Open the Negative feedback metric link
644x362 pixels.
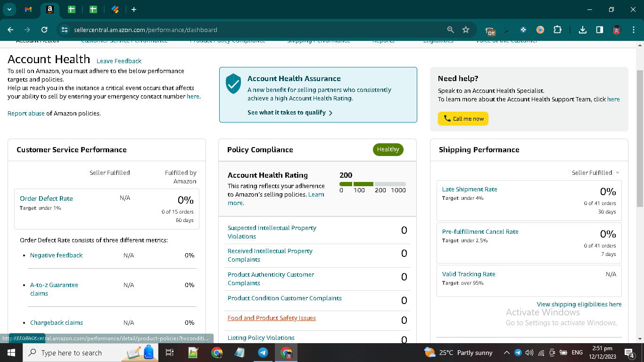tap(56, 255)
